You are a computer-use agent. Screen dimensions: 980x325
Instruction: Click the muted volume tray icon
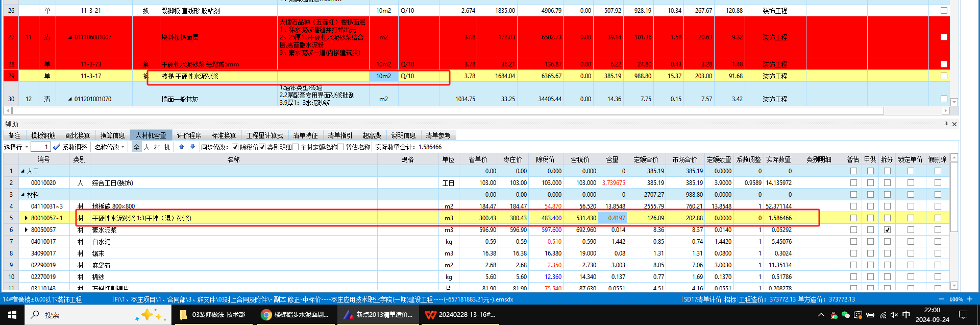click(894, 315)
